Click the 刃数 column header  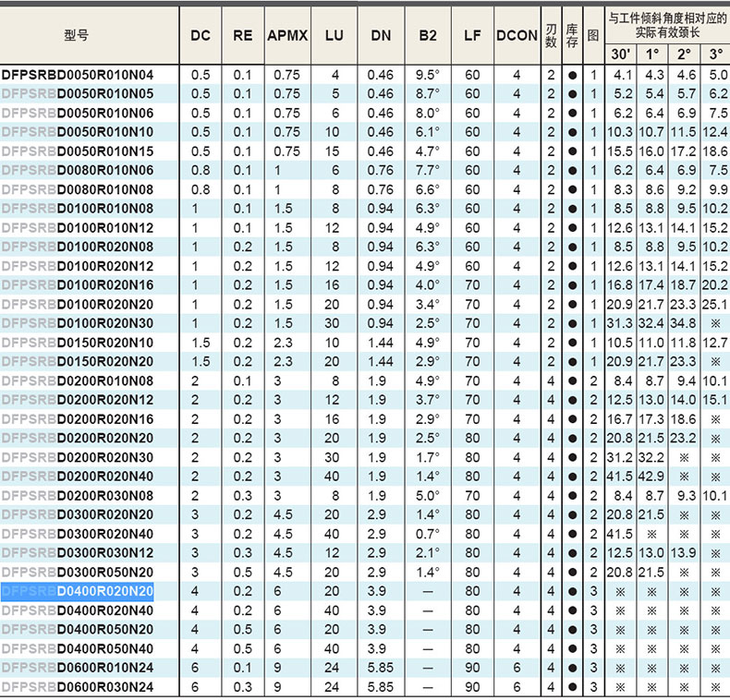(551, 36)
